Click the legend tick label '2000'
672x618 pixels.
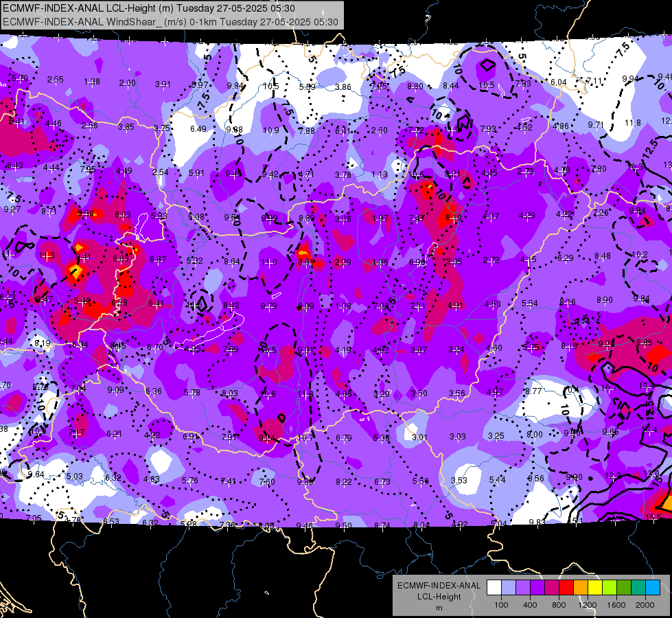click(x=645, y=605)
